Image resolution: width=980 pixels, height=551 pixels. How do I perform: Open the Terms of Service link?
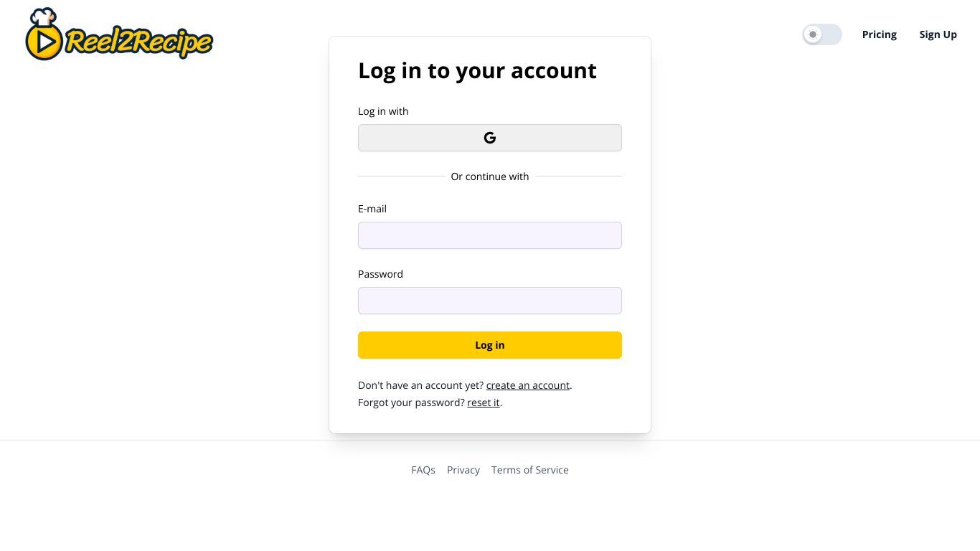tap(530, 470)
